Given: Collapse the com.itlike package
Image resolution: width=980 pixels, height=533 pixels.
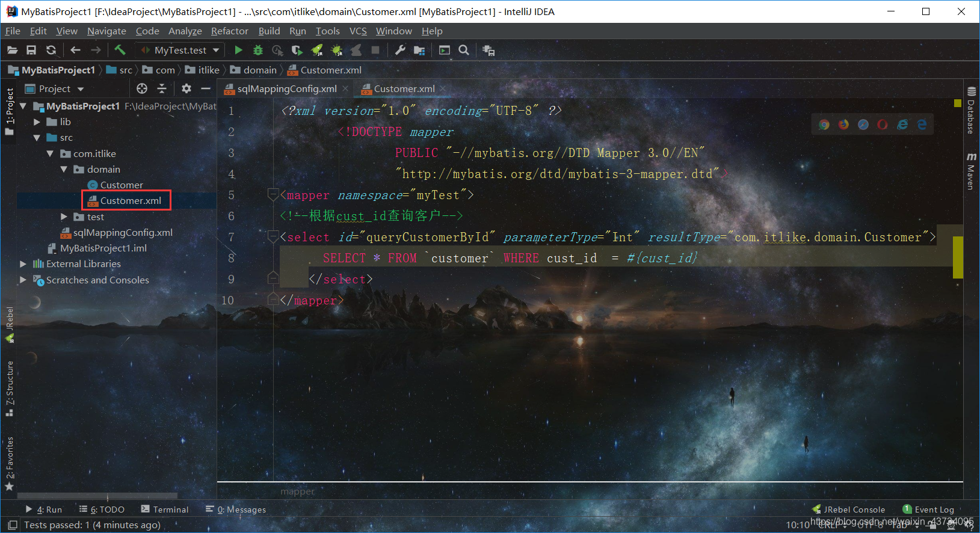Looking at the screenshot, I should click(51, 153).
